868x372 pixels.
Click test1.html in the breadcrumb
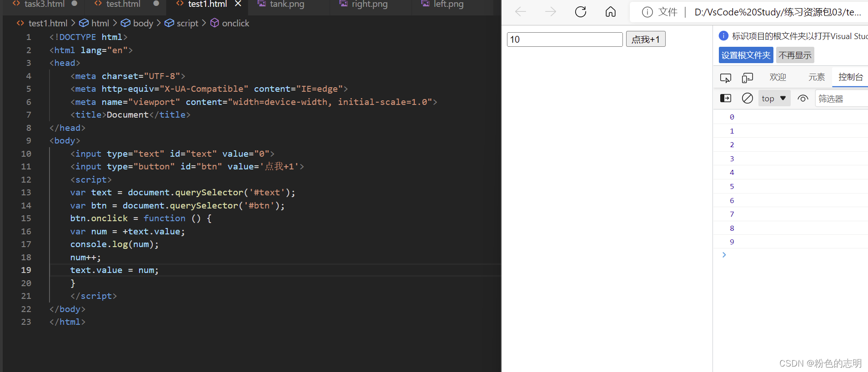(x=48, y=23)
